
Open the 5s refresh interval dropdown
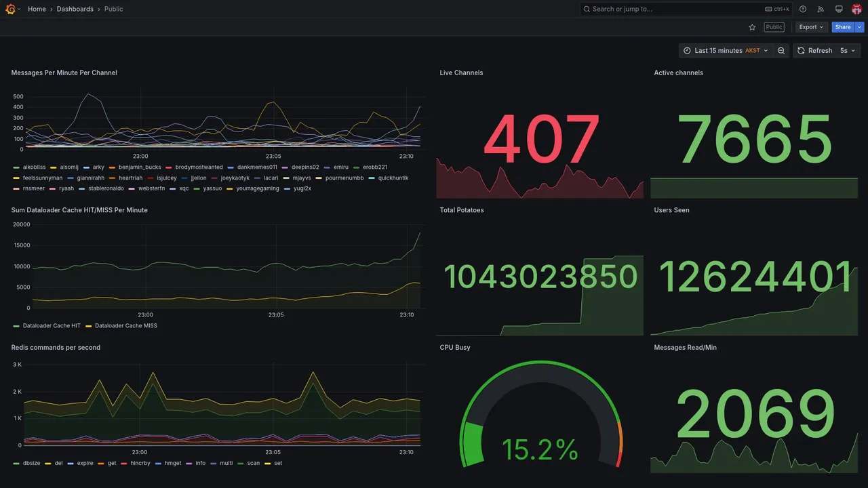point(848,51)
